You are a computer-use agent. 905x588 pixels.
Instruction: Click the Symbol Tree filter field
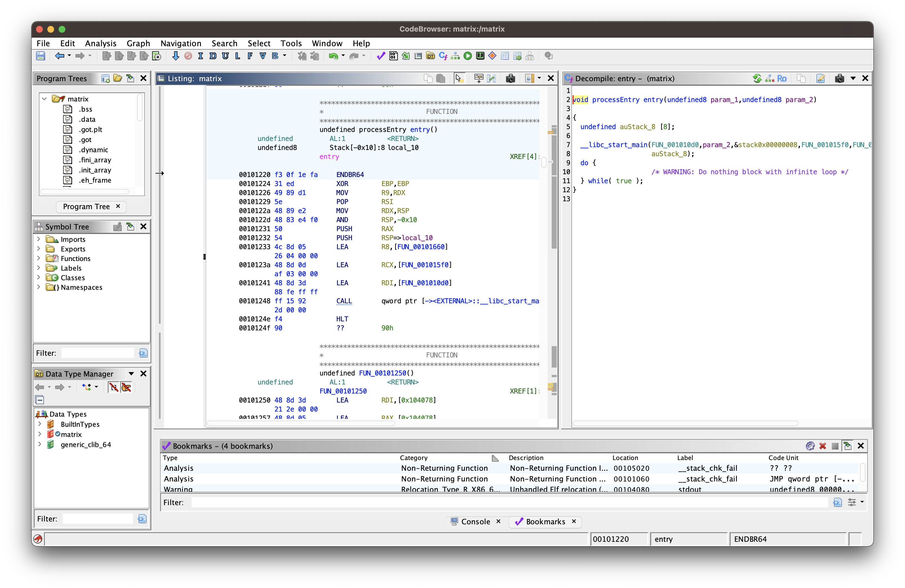pyautogui.click(x=97, y=353)
